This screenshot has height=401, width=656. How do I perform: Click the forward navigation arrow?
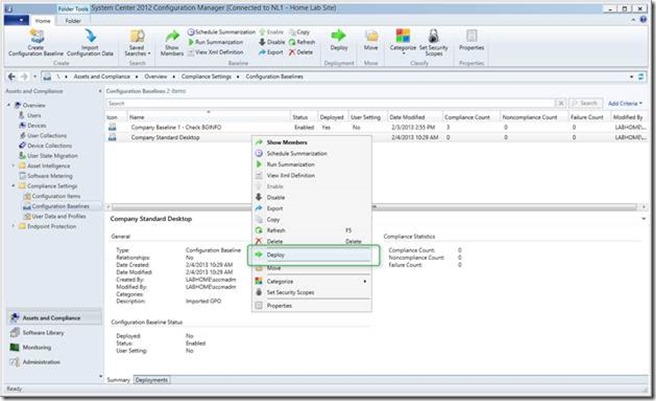tap(24, 77)
